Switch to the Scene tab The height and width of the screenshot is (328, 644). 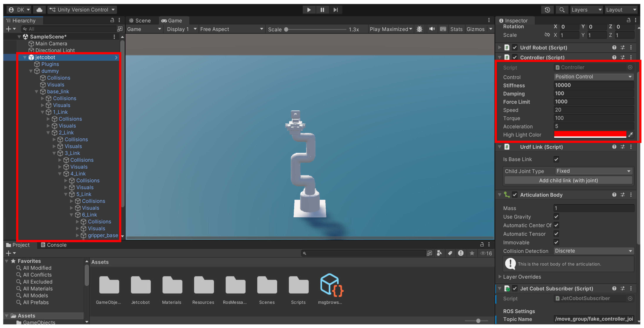pyautogui.click(x=140, y=21)
